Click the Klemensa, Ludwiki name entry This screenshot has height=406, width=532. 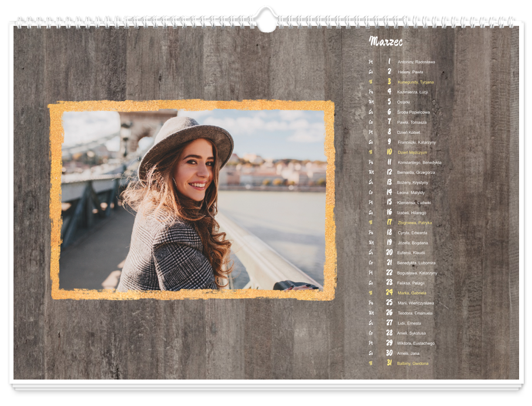pyautogui.click(x=415, y=203)
